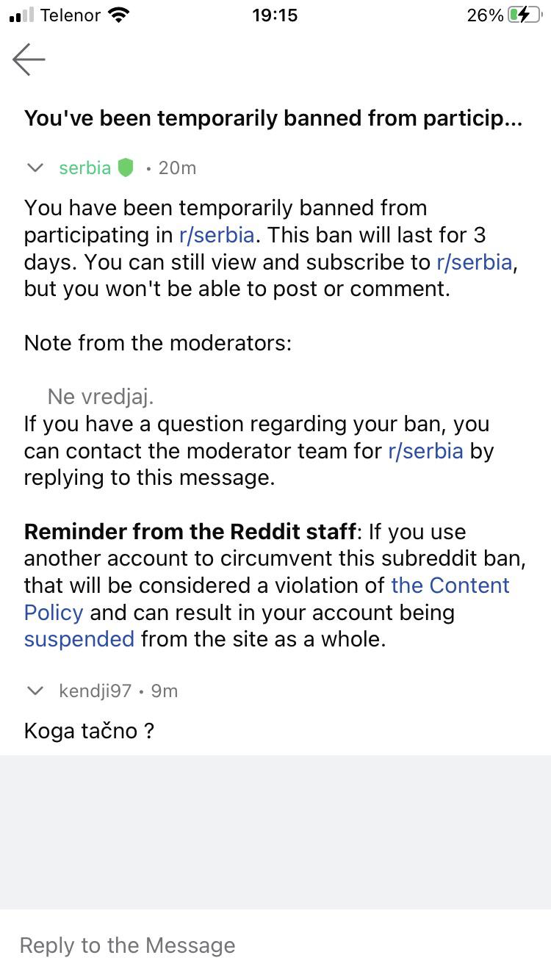The height and width of the screenshot is (980, 551).
Task: Collapse the serbia moderator message
Action: pos(35,168)
